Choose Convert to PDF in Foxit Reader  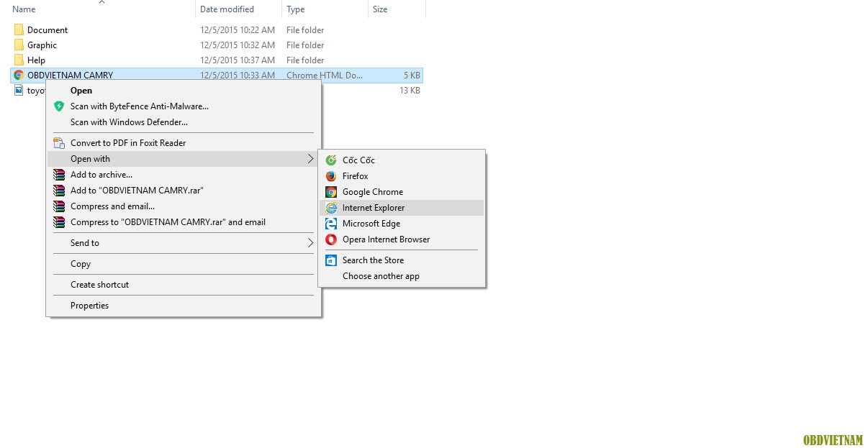tap(184, 142)
